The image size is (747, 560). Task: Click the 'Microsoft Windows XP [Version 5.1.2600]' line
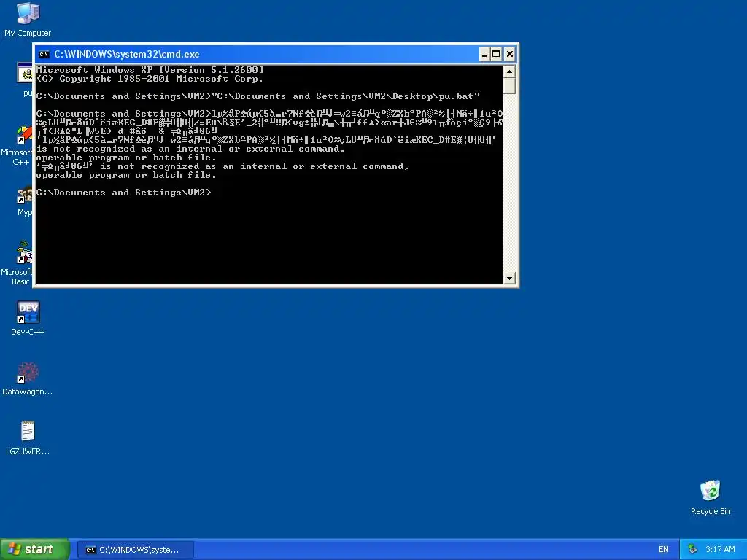(150, 70)
